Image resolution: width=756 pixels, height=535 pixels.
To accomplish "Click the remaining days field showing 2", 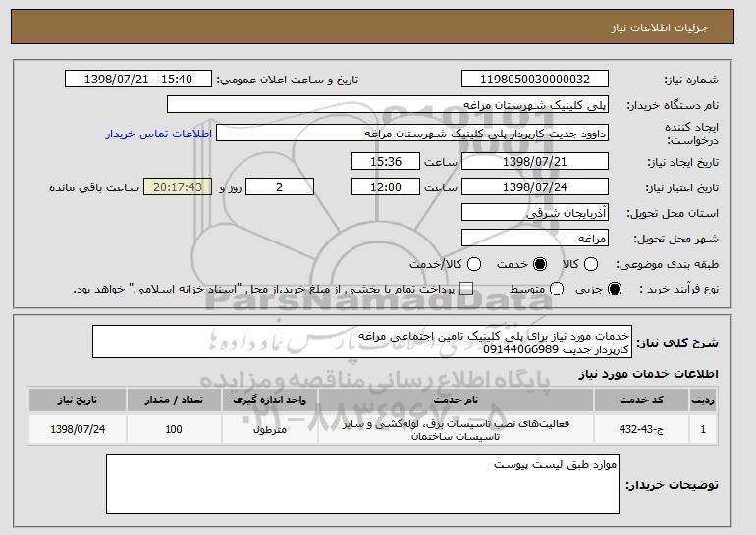I will click(280, 187).
